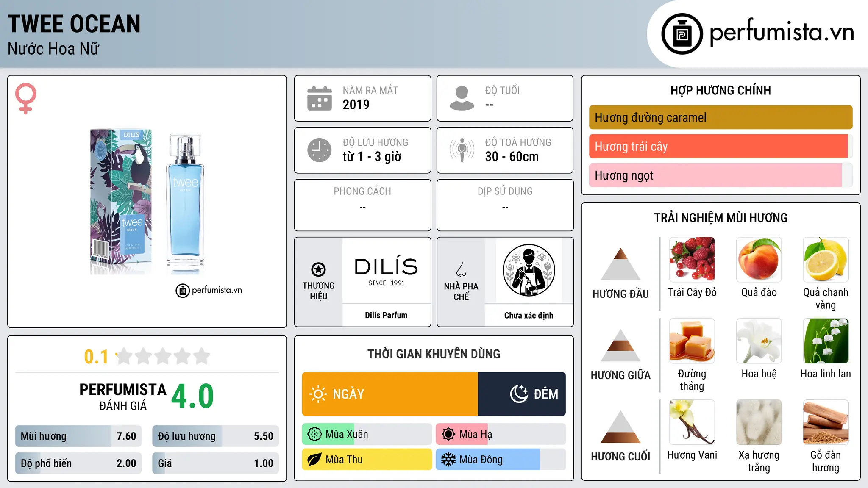Select the Hương đường caramel accord bar

(x=721, y=117)
